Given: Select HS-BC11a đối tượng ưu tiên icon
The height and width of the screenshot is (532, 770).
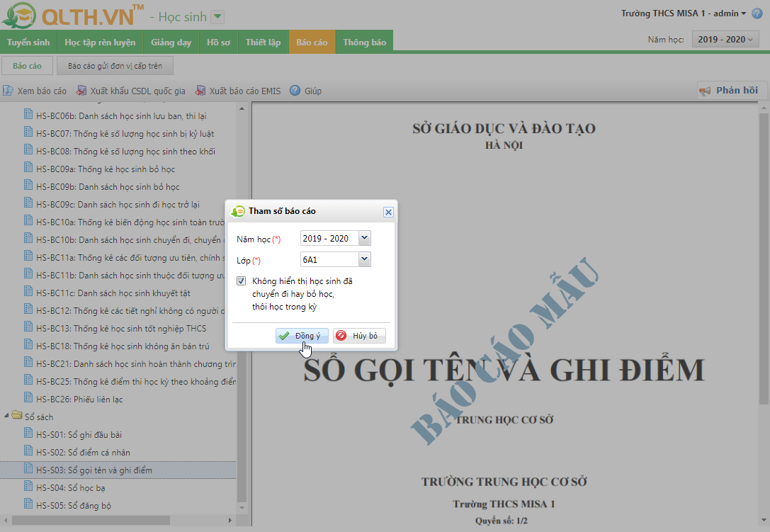Looking at the screenshot, I should (28, 256).
